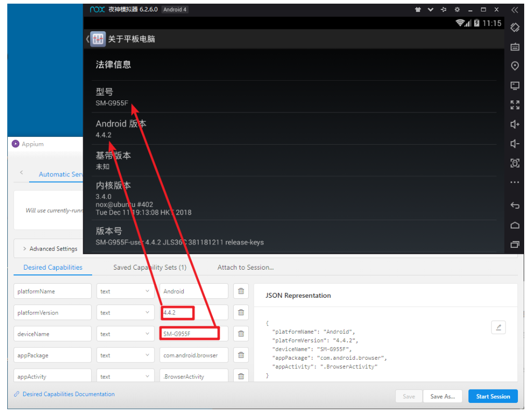Delete the platformVersion capability
Viewport: 532px width, 417px height.
point(241,312)
